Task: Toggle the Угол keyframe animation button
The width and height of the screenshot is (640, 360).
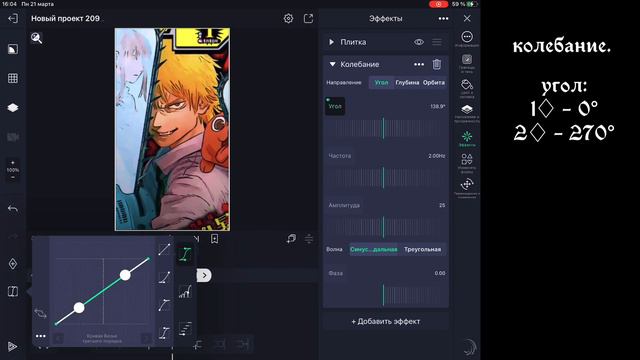Action: (x=335, y=106)
